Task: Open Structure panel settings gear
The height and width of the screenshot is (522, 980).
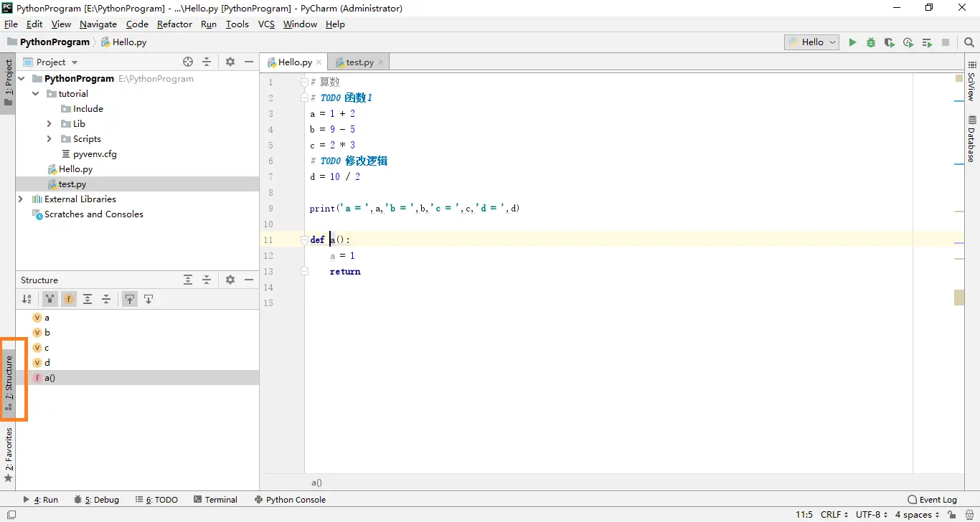Action: point(230,280)
